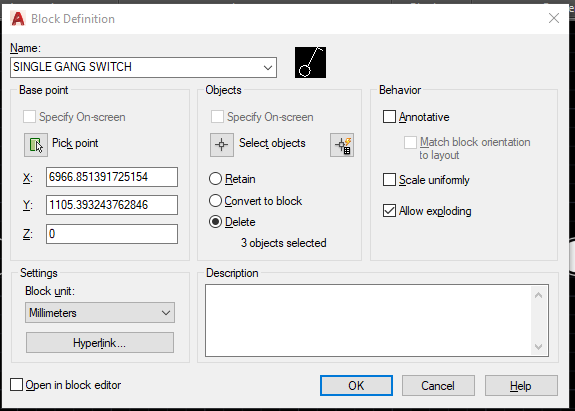Screen dimensions: 575x411
Task: Expand the block Name dropdown
Action: click(x=268, y=67)
